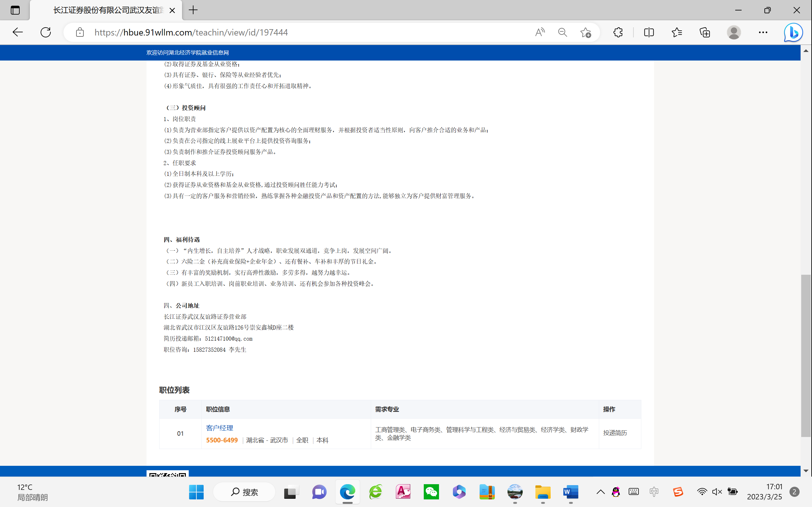
Task: Select the 长江证券 browser tab
Action: click(108, 10)
